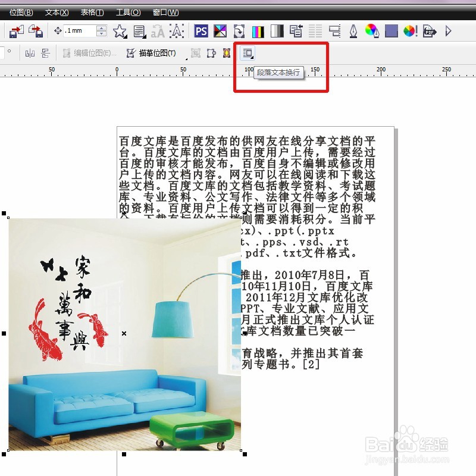Image resolution: width=476 pixels, height=476 pixels.
Task: Click the pen nib outline icon
Action: [x=353, y=32]
